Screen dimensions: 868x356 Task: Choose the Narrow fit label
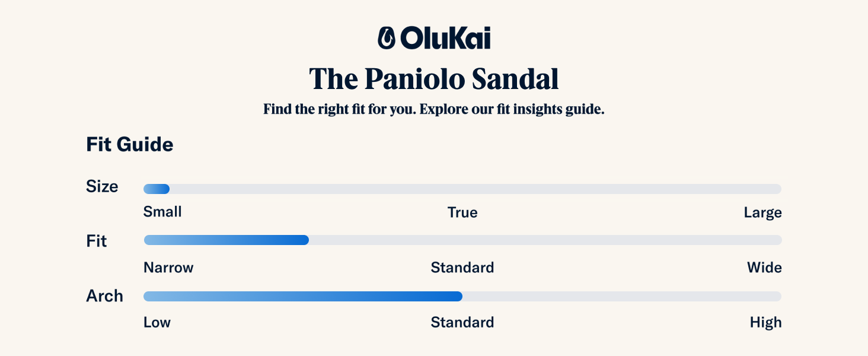click(x=168, y=268)
